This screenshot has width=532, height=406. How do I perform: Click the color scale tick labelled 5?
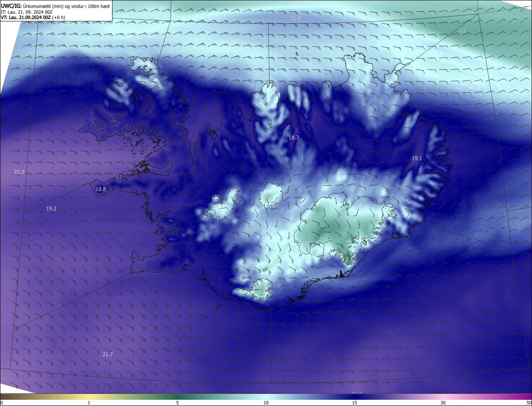tap(177, 403)
